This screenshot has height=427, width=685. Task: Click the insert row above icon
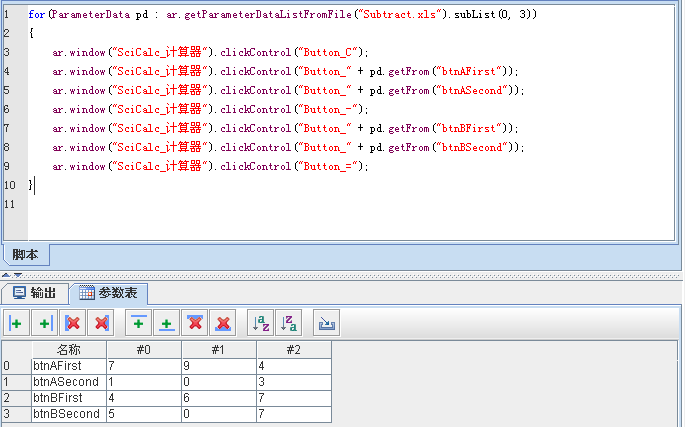tap(139, 323)
